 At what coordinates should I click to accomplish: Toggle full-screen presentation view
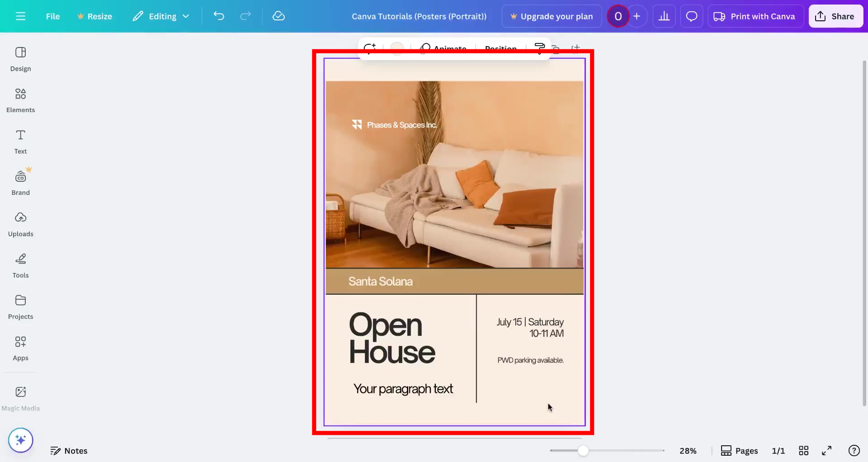(x=827, y=450)
